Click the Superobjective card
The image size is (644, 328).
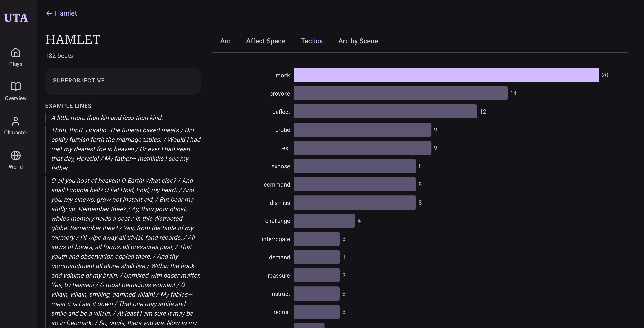click(x=123, y=81)
